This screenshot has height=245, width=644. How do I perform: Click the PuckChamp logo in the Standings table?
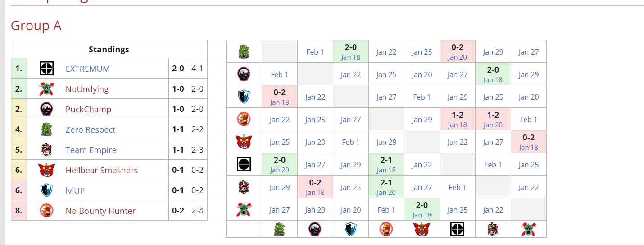(46, 109)
